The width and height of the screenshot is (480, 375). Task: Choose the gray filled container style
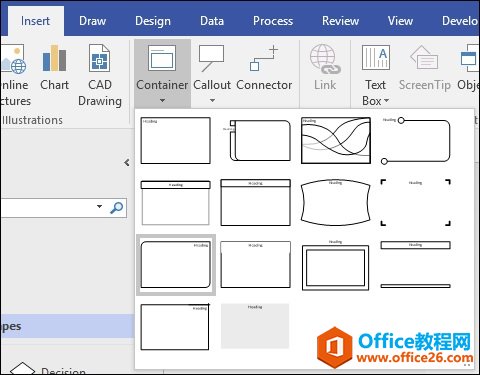pyautogui.click(x=255, y=326)
